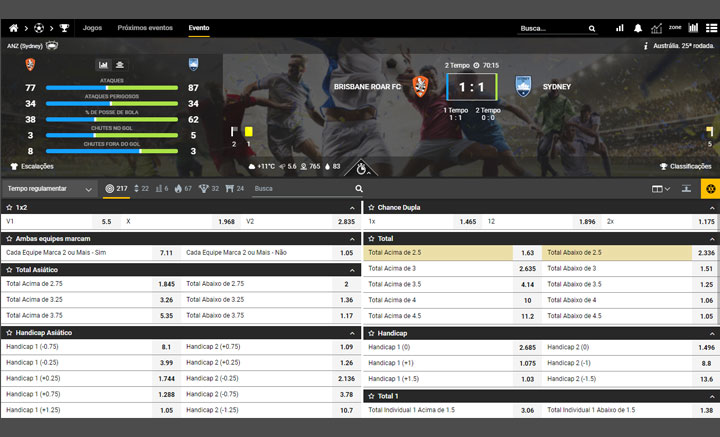This screenshot has width=720, height=437.
Task: Favorite the Ambas equipes marcam star
Action: 9,239
